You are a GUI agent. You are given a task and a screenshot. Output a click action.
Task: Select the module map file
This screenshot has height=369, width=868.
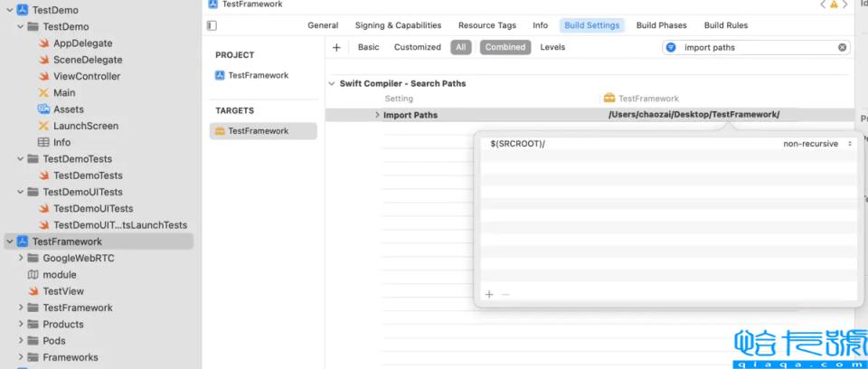(x=60, y=275)
